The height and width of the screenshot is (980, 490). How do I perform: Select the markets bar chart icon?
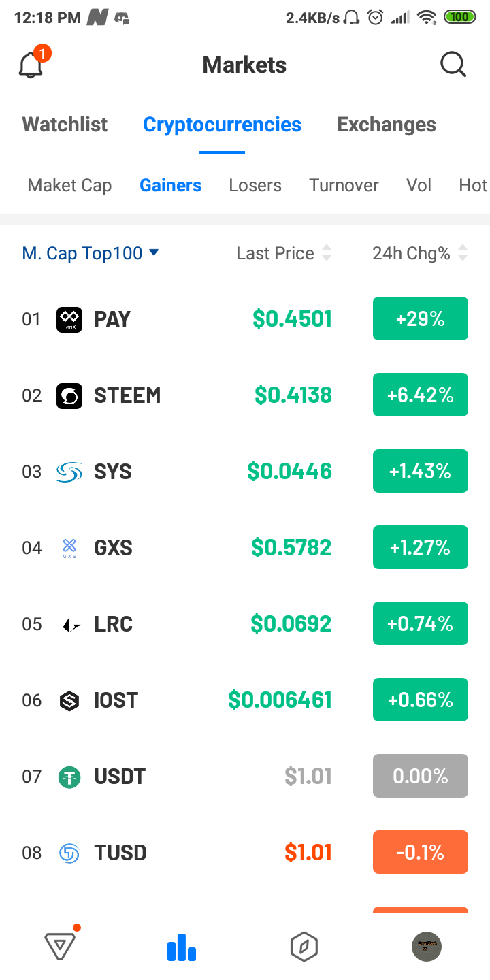[182, 946]
